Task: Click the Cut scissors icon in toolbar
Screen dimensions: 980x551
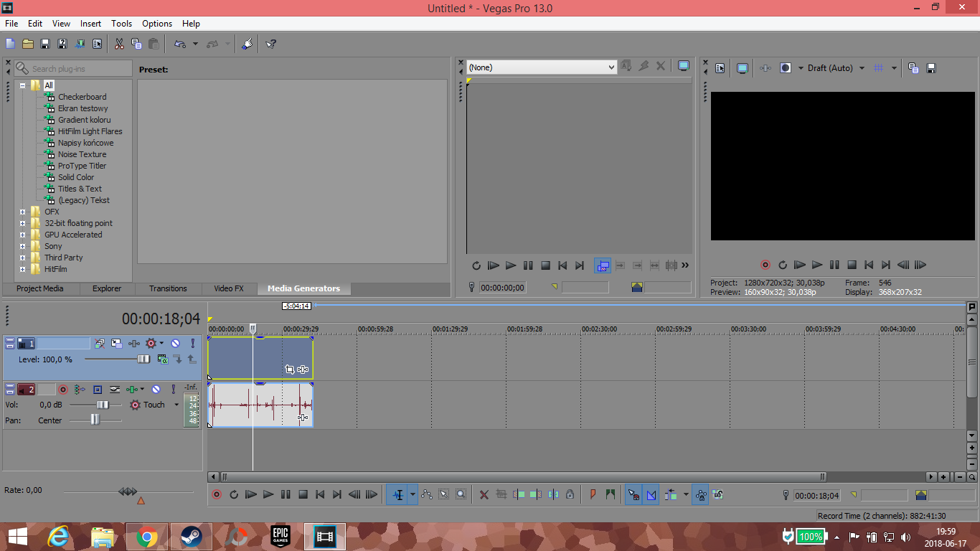Action: pyautogui.click(x=119, y=44)
